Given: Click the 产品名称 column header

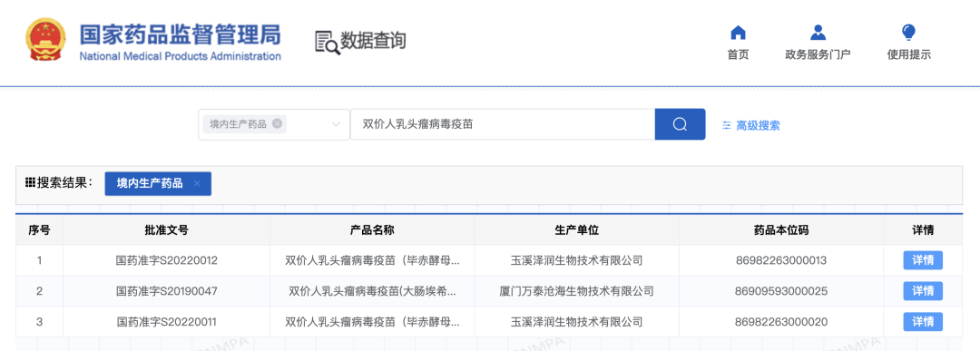Looking at the screenshot, I should [x=372, y=229].
